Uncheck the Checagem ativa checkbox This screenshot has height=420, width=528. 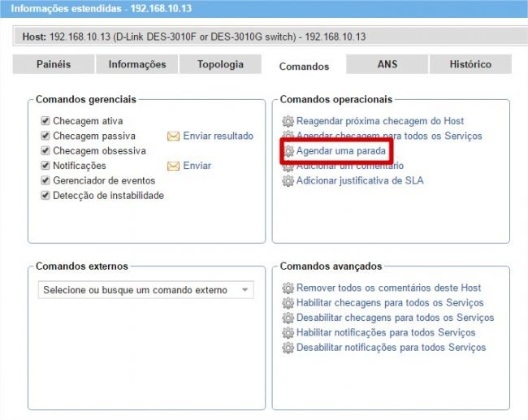click(x=45, y=121)
